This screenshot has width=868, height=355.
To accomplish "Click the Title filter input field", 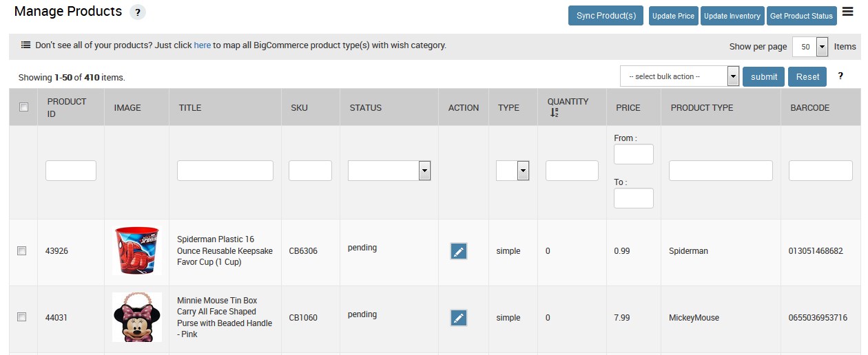I will click(x=225, y=171).
